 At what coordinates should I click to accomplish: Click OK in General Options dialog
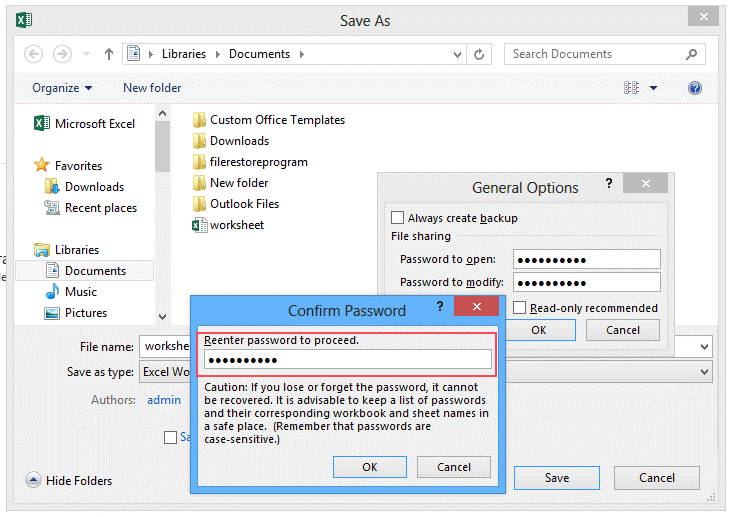[539, 330]
